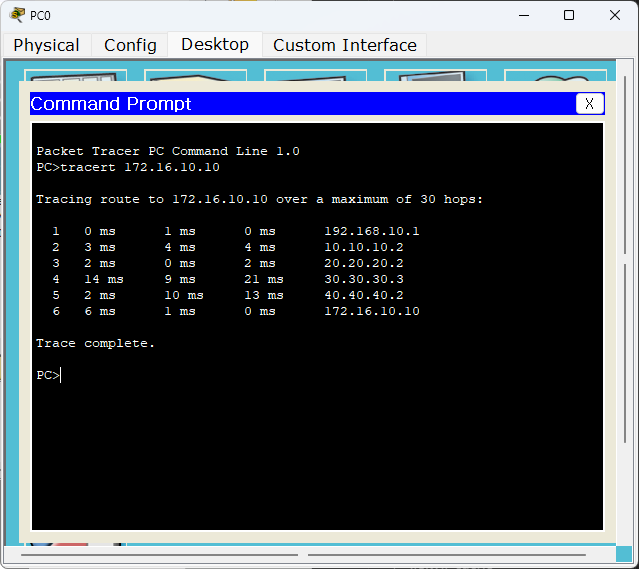Click the hop 2 address 10.10.10.2
The width and height of the screenshot is (639, 569).
click(x=364, y=247)
